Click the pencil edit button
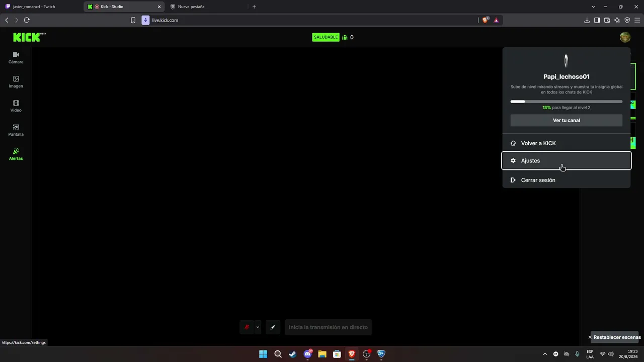The image size is (644, 362). 273,327
